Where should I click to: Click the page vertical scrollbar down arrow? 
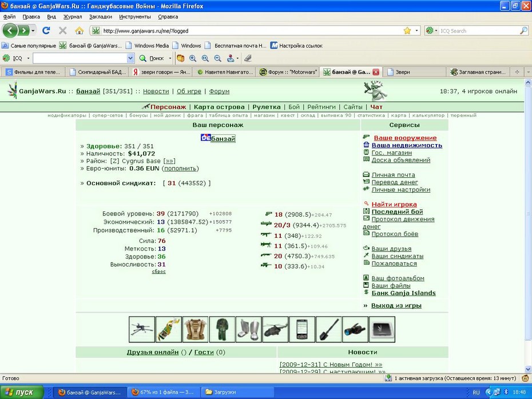point(528,369)
